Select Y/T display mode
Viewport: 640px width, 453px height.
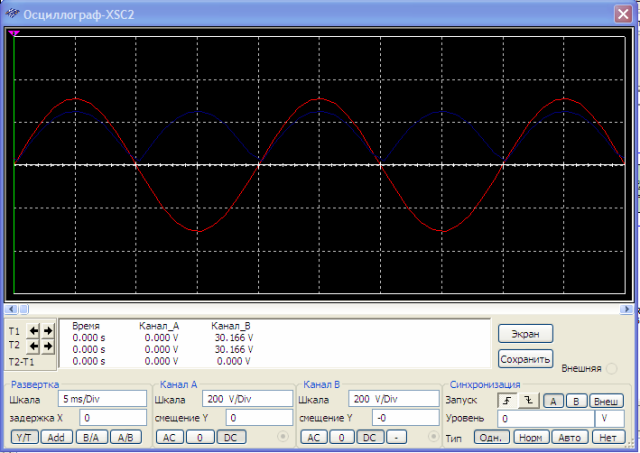tap(24, 437)
